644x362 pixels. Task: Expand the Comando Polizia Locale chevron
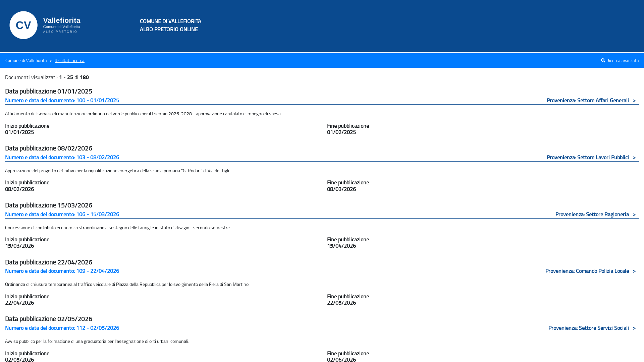pos(634,271)
